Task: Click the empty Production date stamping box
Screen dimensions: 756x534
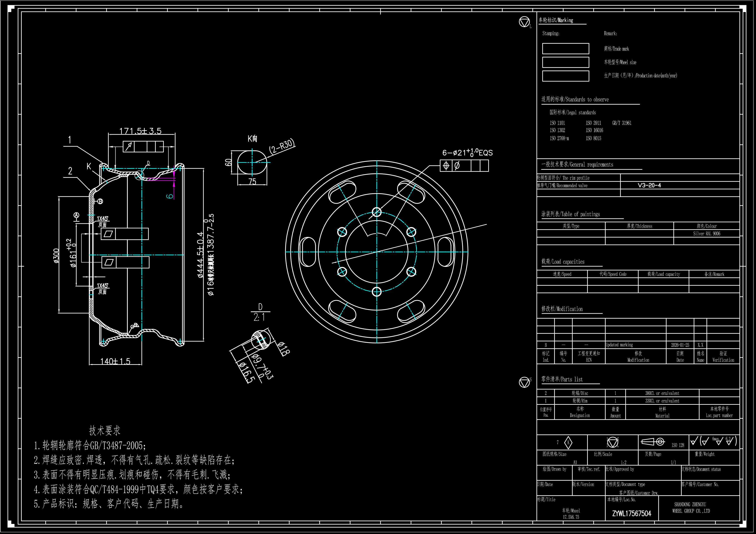Action: (565, 76)
